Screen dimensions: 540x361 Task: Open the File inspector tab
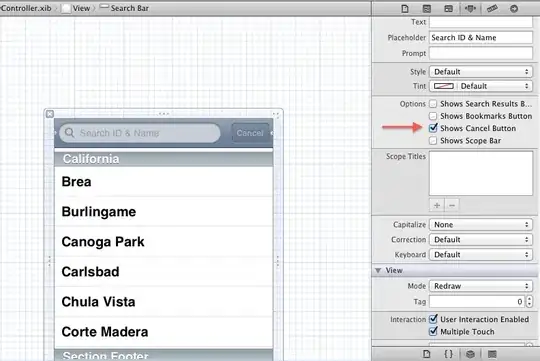tap(405, 9)
